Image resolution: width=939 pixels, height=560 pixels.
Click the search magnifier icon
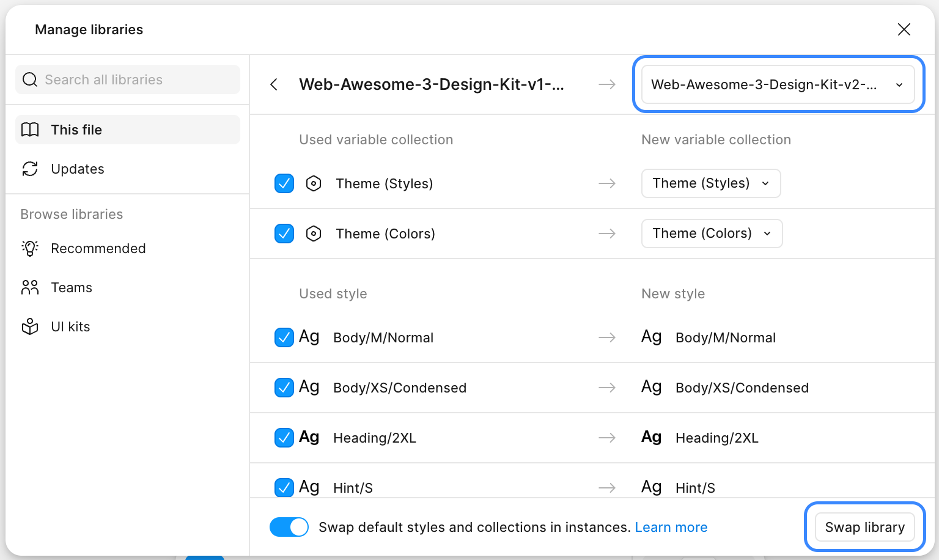(30, 79)
